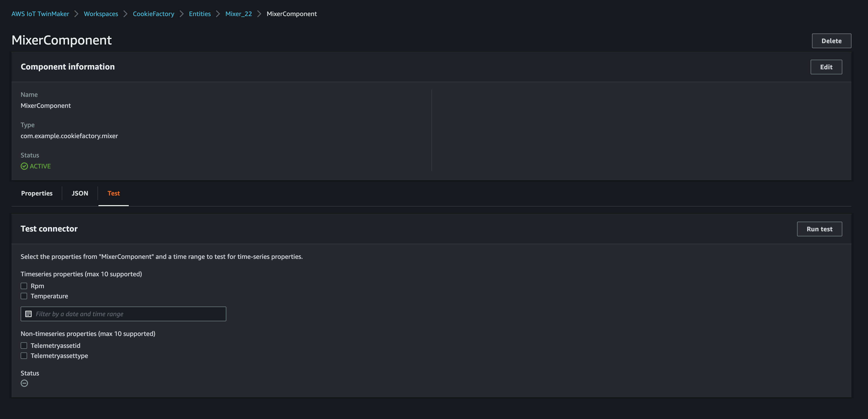
Task: Open the CookieFactory workspace link
Action: (x=153, y=14)
